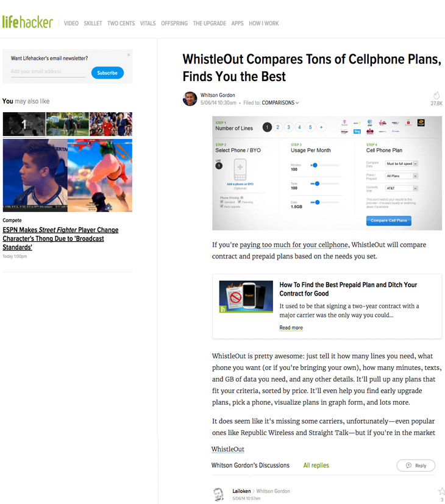The image size is (445, 504).
Task: Open the All Plans dropdown
Action: point(401,176)
